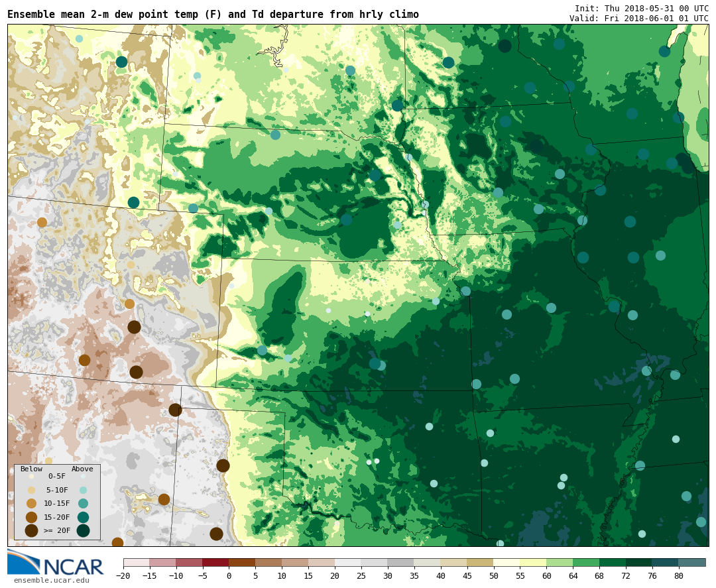Pick the colorbar swatch between 45 and 50
This screenshot has width=716, height=588.
coord(480,562)
